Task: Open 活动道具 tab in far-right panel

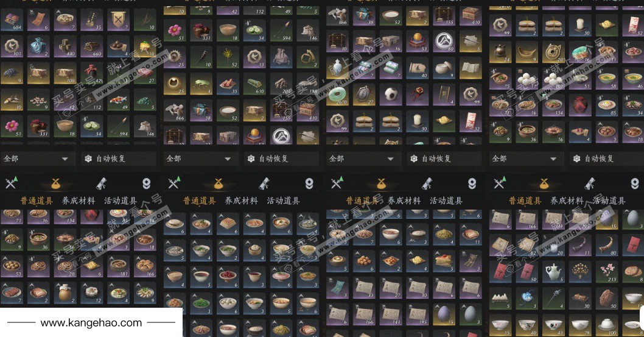Action: 609,200
